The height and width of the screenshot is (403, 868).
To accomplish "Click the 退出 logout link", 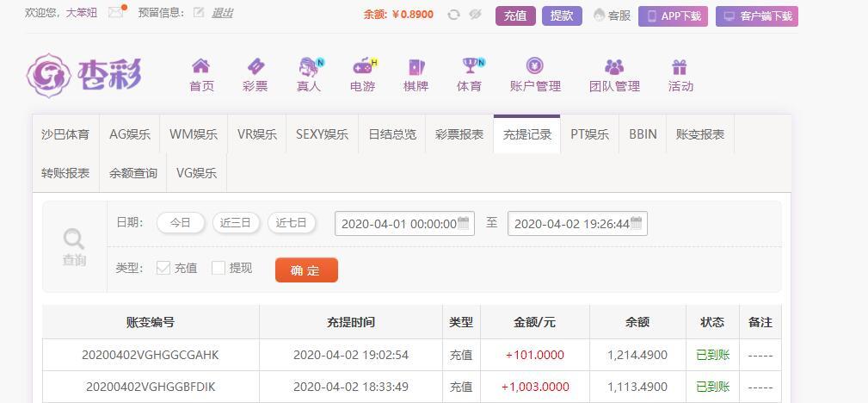I will [223, 13].
